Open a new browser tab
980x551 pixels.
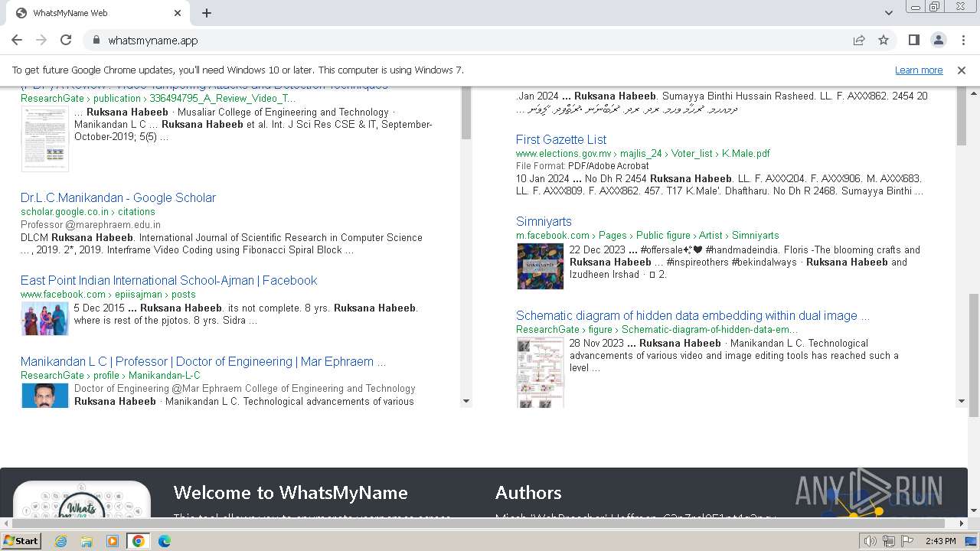207,13
